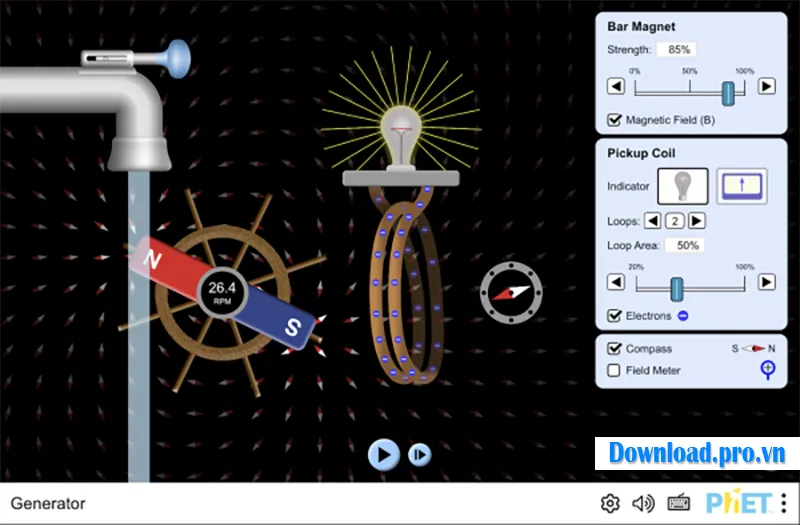Open the PhET menu three dots
This screenshot has height=525, width=800.
click(x=784, y=504)
